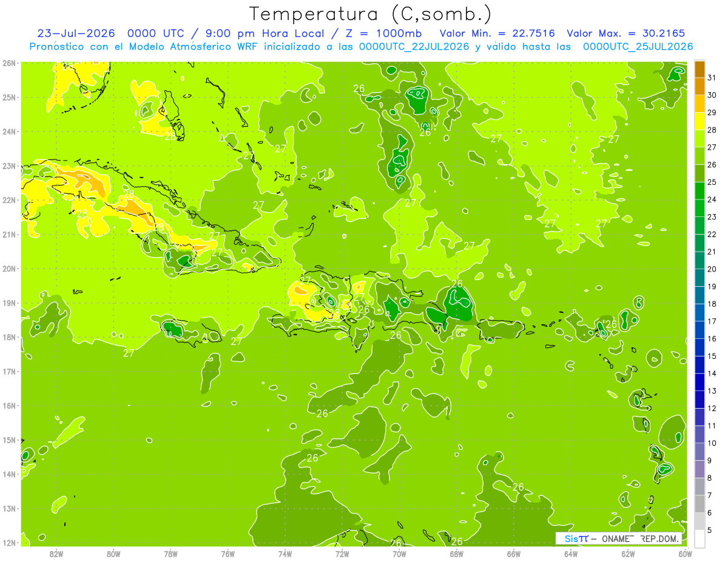Click the '78W' longitude axis label
This screenshot has height=562, width=728.
click(170, 554)
